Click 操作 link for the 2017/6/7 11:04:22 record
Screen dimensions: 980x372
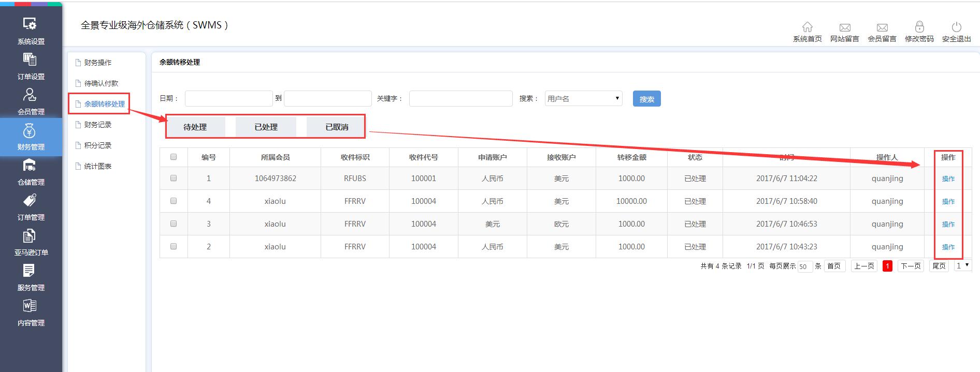(948, 178)
